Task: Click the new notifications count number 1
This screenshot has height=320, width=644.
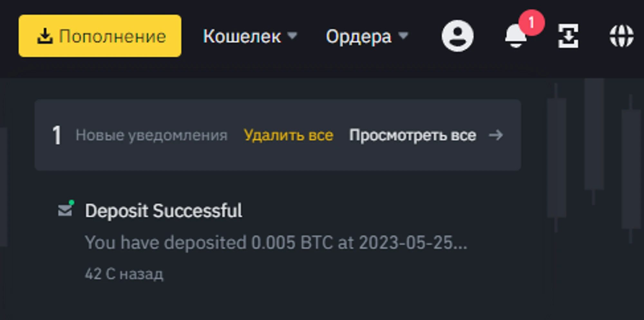Action: tap(57, 135)
